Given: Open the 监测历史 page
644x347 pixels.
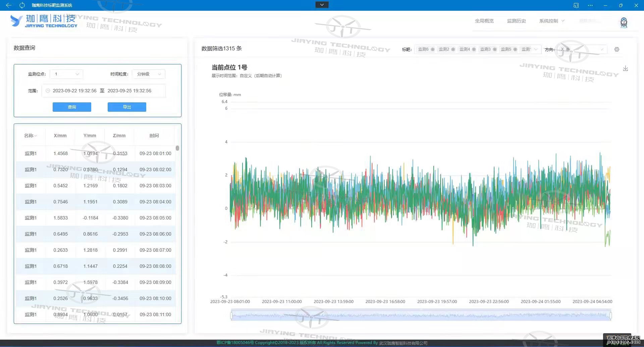Looking at the screenshot, I should tap(516, 21).
